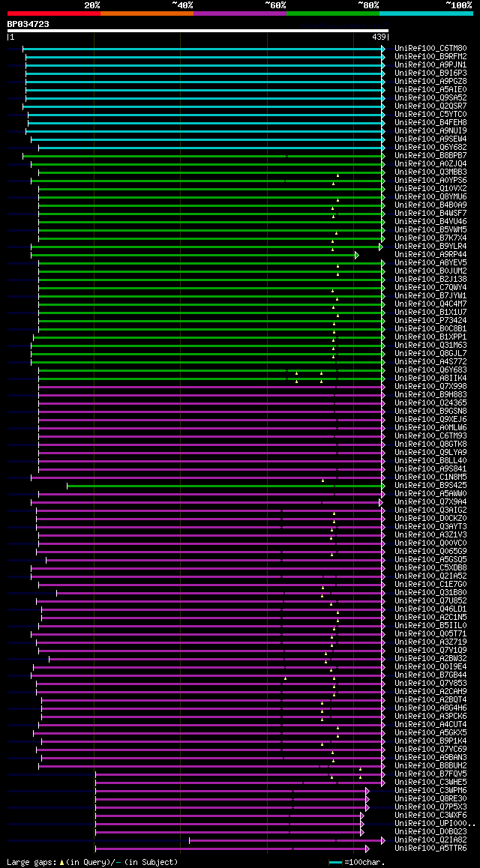The width and height of the screenshot is (480, 868).
Task: Click the UniRef100_C6TM93 label
Action: click(x=430, y=436)
